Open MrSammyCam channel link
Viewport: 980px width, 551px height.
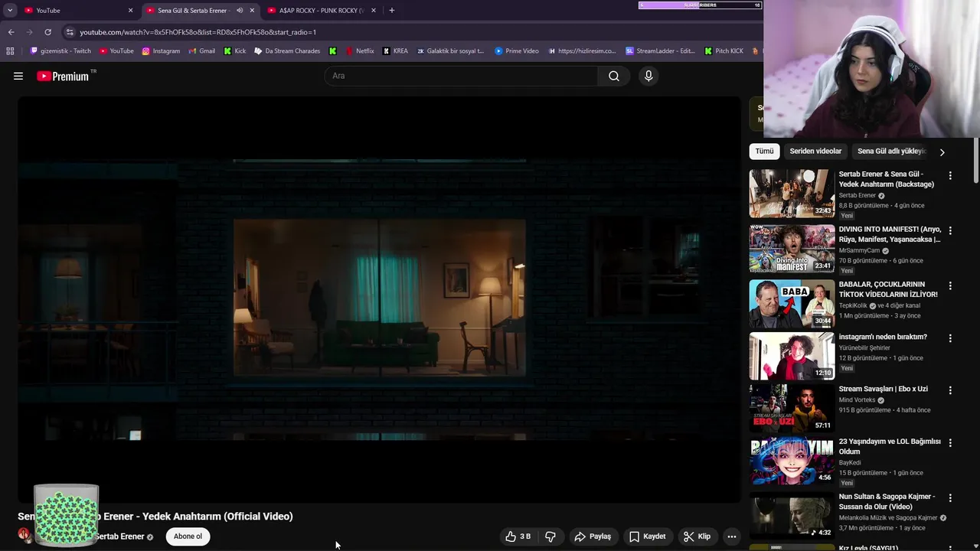pyautogui.click(x=859, y=250)
